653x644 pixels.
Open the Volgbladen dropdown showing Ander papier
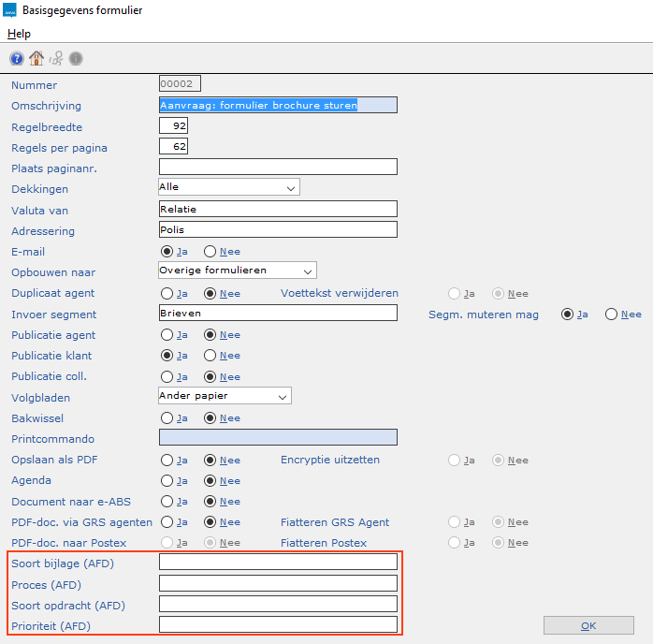(225, 396)
